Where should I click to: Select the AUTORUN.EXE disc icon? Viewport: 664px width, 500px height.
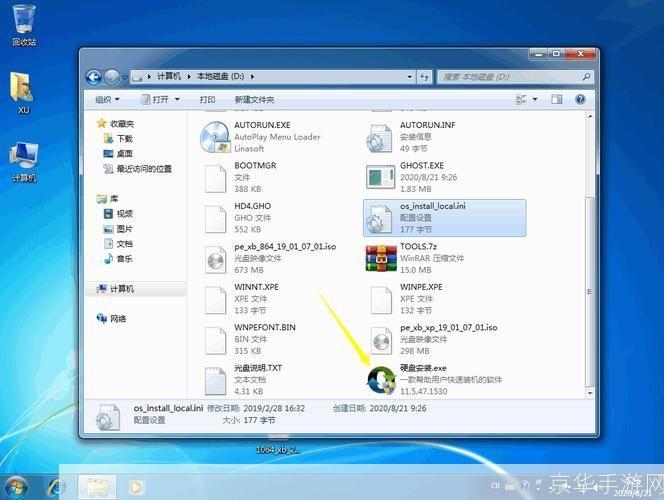215,137
